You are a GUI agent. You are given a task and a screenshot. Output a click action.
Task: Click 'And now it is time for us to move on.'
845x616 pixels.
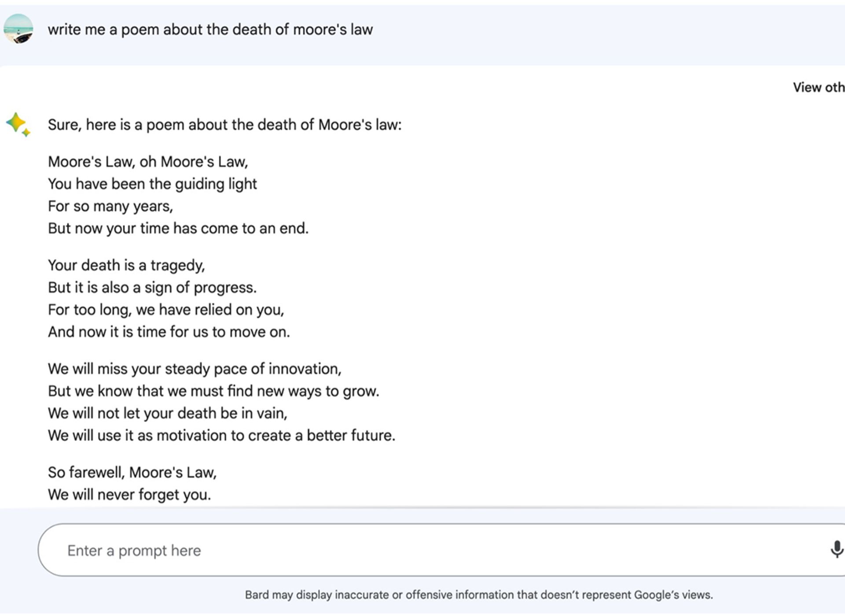(x=169, y=332)
